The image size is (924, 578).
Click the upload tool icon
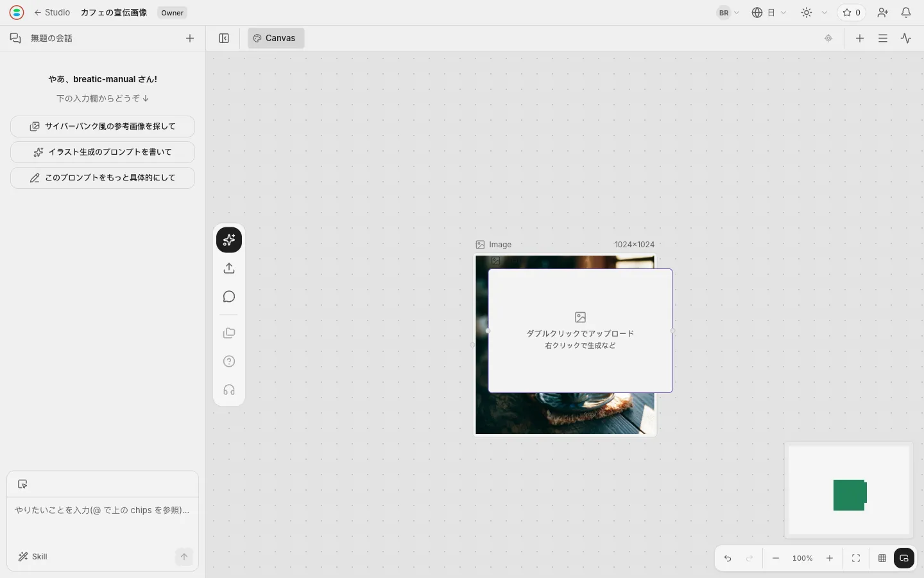tap(229, 268)
